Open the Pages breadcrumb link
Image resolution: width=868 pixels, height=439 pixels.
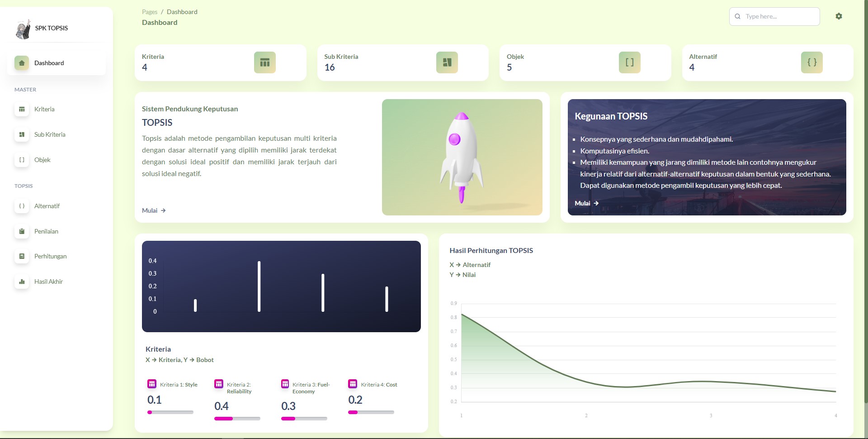pos(149,11)
